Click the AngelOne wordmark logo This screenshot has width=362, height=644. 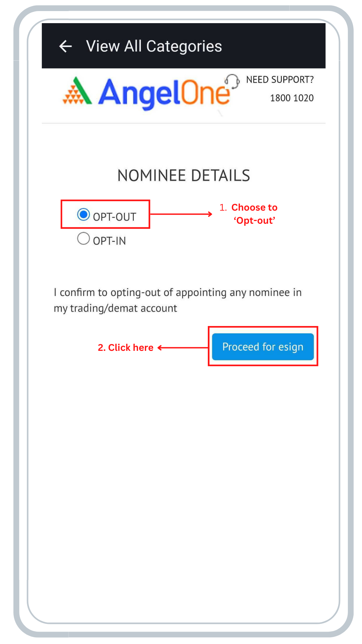coord(164,93)
